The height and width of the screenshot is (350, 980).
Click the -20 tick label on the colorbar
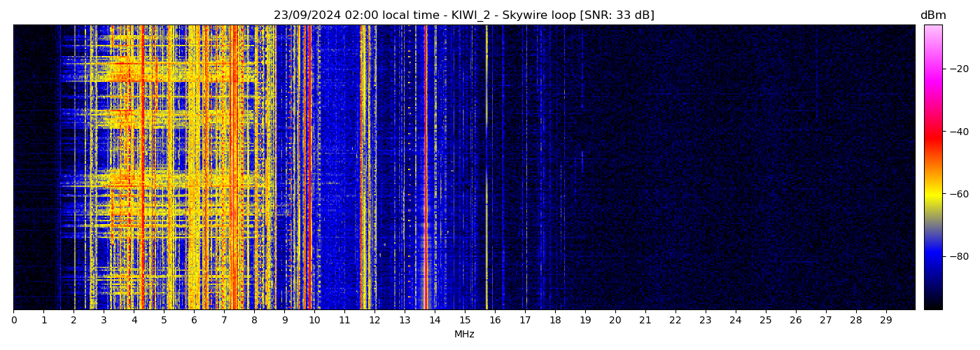coord(959,69)
